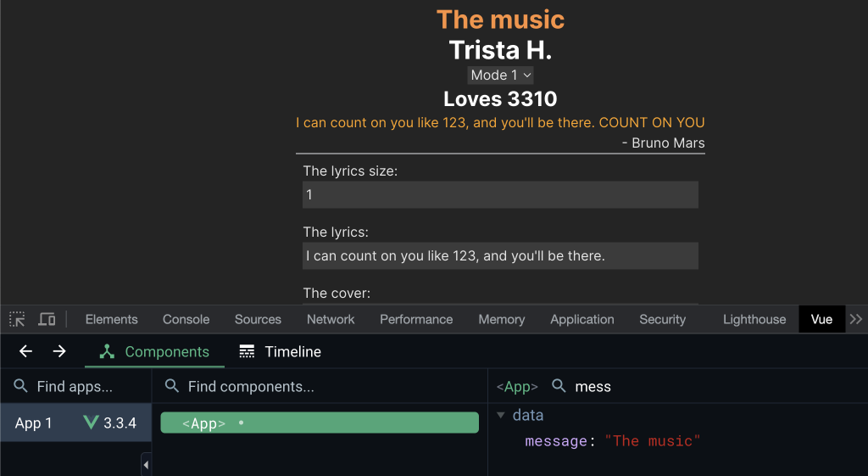Click the orange lyrics quote line
This screenshot has width=868, height=476.
pos(500,122)
